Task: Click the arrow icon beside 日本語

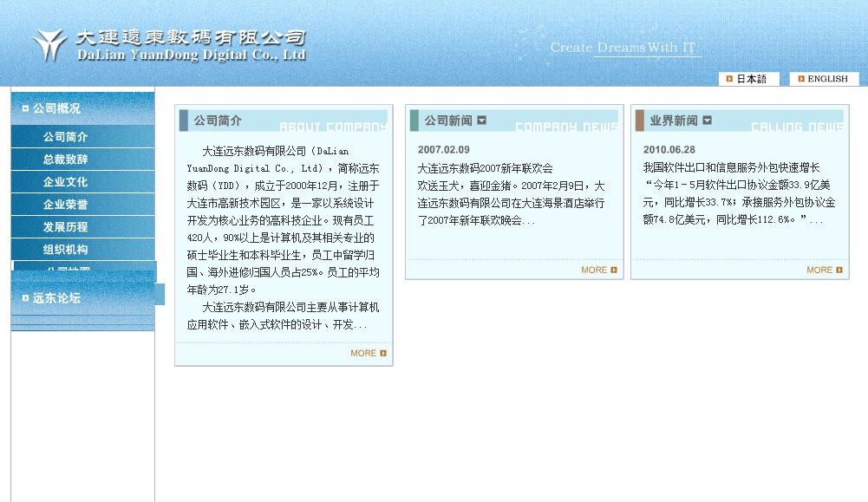Action: click(729, 79)
